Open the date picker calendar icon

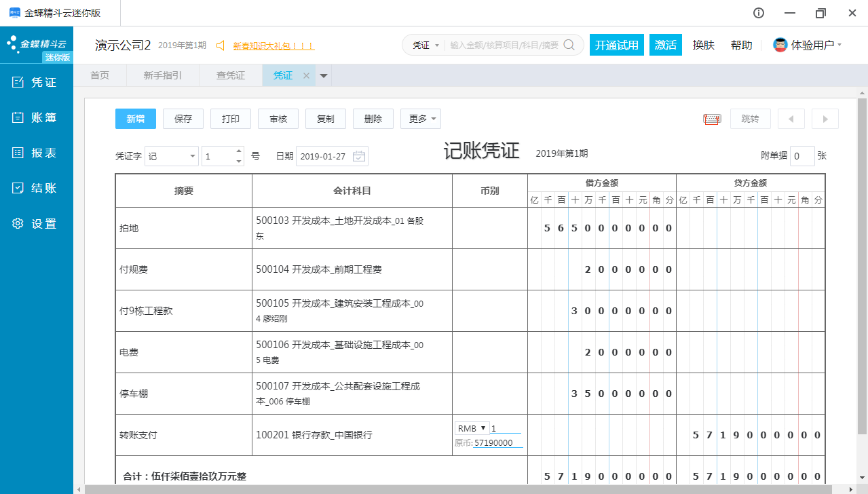359,156
